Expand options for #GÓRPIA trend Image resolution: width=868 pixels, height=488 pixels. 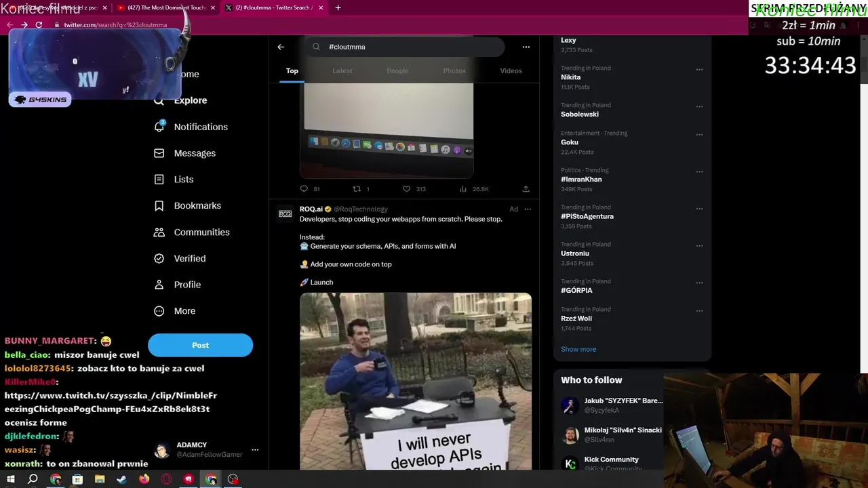699,283
